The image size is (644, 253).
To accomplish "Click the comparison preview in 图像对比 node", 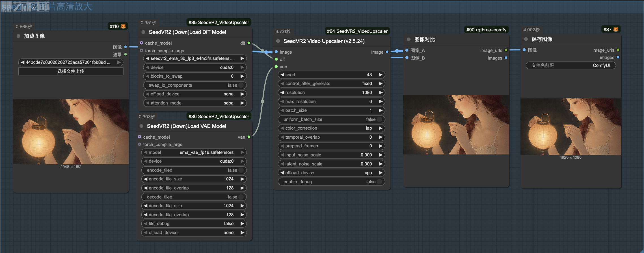I will coord(456,125).
